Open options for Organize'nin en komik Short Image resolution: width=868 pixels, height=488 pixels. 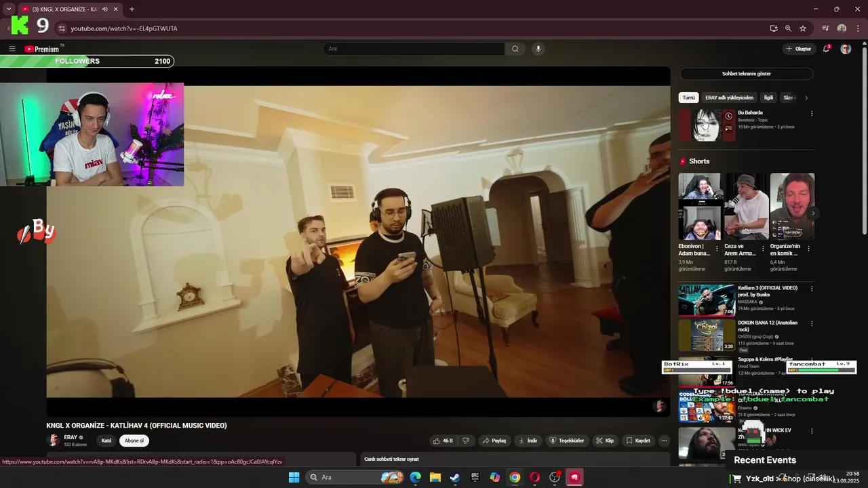pos(808,249)
